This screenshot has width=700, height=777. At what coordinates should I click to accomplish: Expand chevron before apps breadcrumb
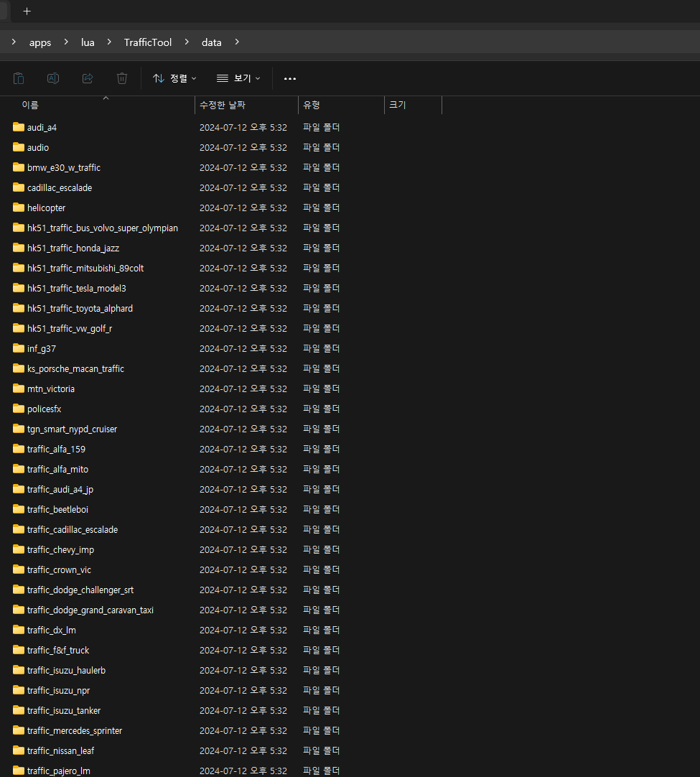click(14, 42)
